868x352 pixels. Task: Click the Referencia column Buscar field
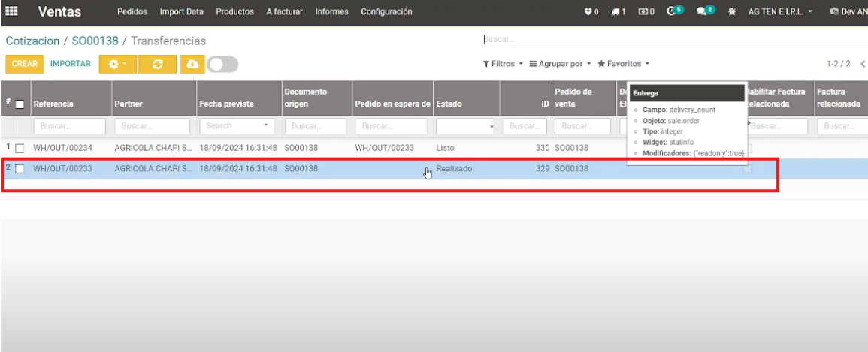point(70,126)
